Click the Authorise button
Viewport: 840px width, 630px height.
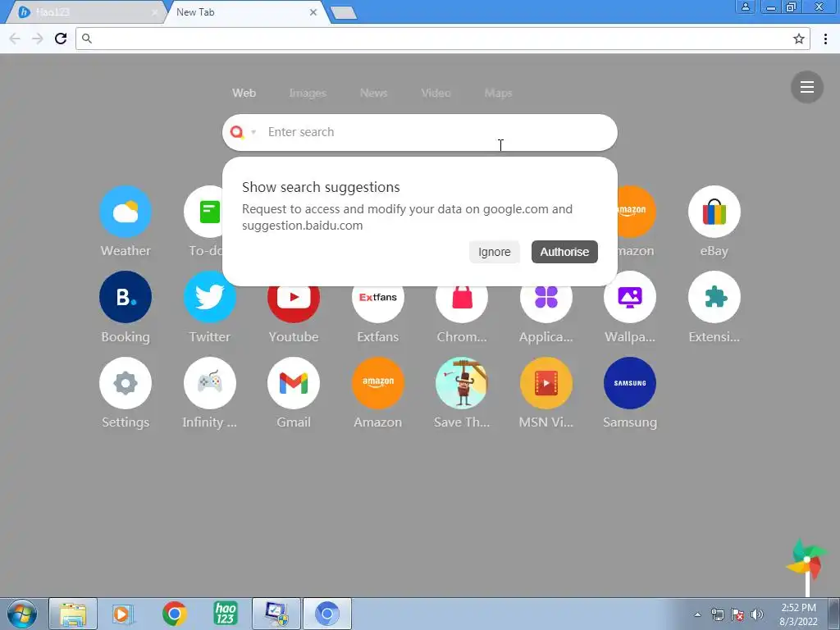[564, 252]
